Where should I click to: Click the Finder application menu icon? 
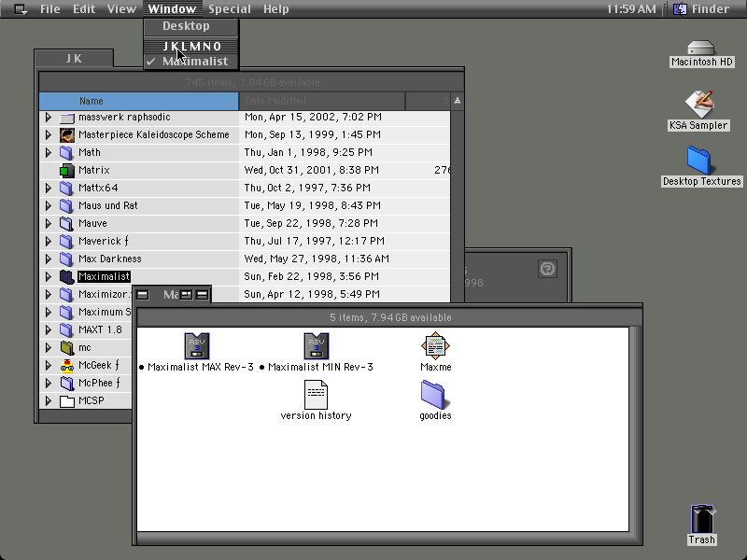click(x=680, y=9)
